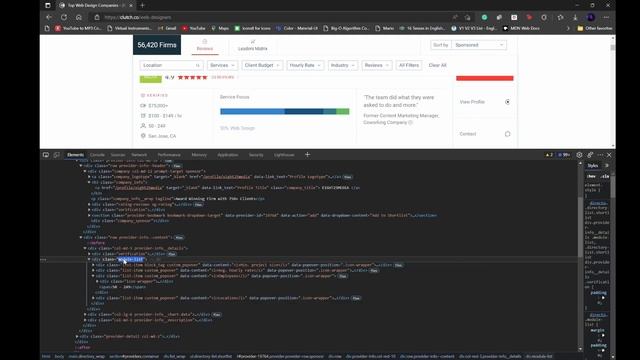Viewport: 640px width, 360px height.
Task: Switch to the Console tab in DevTools
Action: point(97,155)
